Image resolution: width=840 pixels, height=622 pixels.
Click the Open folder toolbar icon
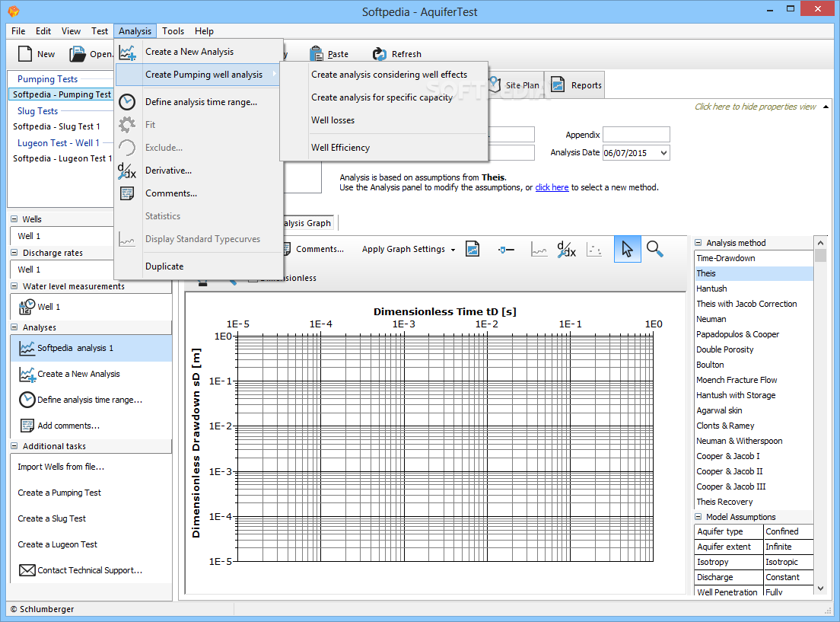click(78, 53)
